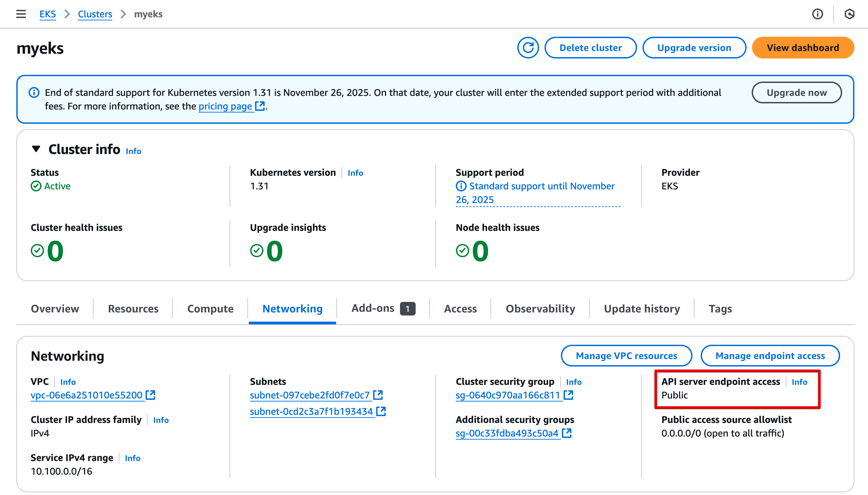
Task: Click the Delete cluster button
Action: [x=591, y=48]
